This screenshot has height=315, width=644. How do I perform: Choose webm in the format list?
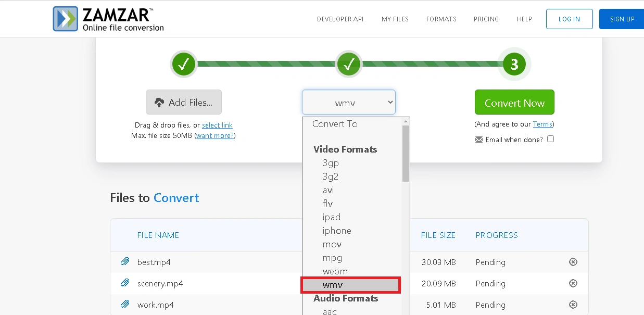(x=335, y=271)
